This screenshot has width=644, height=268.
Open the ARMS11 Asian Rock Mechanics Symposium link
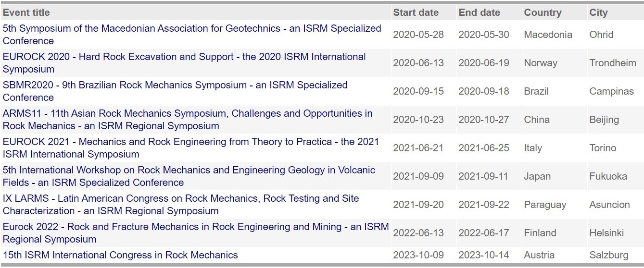point(188,120)
